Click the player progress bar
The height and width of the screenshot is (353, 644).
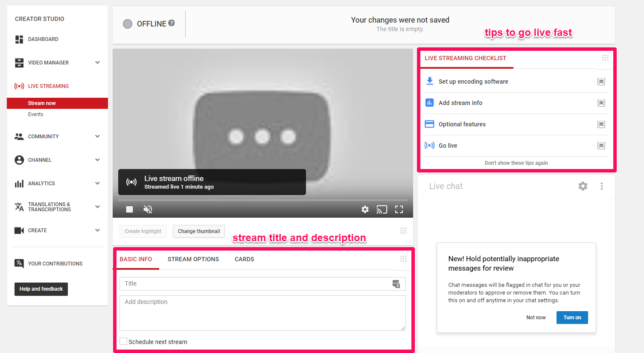click(263, 200)
